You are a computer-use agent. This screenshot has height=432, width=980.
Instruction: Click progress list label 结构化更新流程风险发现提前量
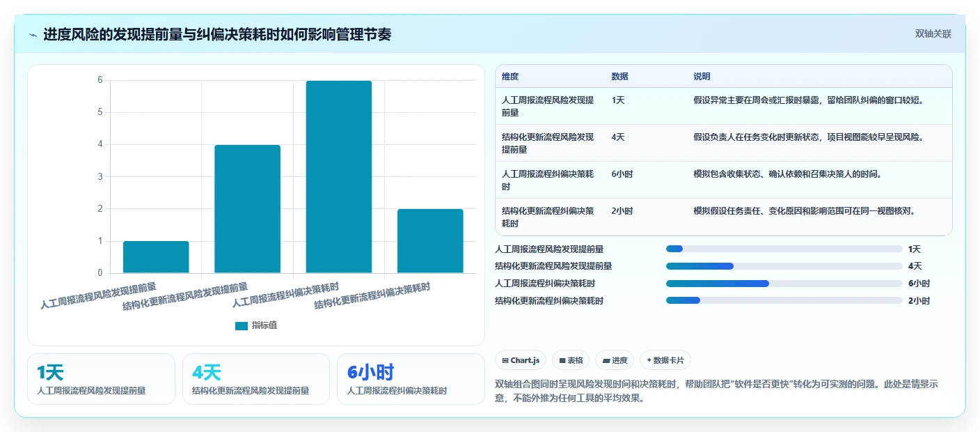point(553,266)
